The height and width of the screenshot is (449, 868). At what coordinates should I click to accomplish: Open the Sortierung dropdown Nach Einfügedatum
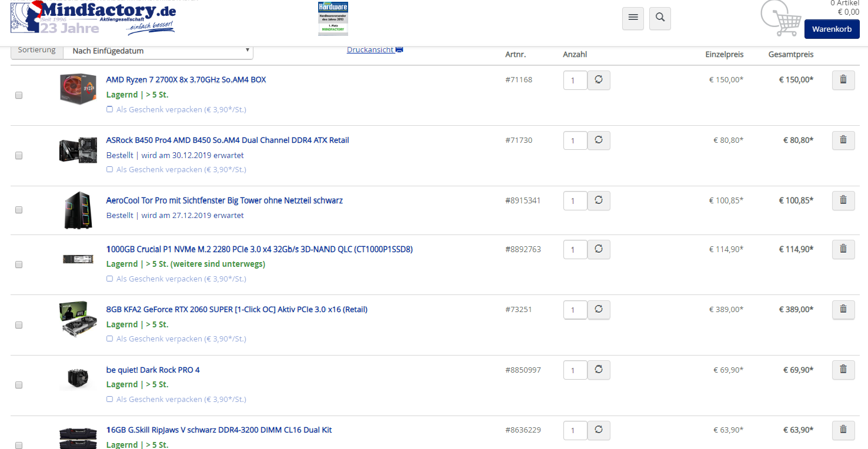point(158,51)
